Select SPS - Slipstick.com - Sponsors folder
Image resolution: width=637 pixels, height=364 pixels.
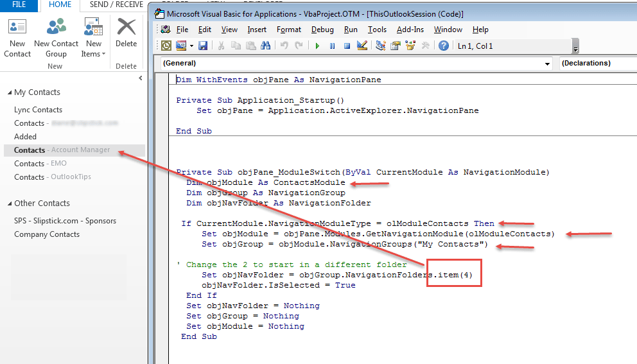[x=65, y=221]
